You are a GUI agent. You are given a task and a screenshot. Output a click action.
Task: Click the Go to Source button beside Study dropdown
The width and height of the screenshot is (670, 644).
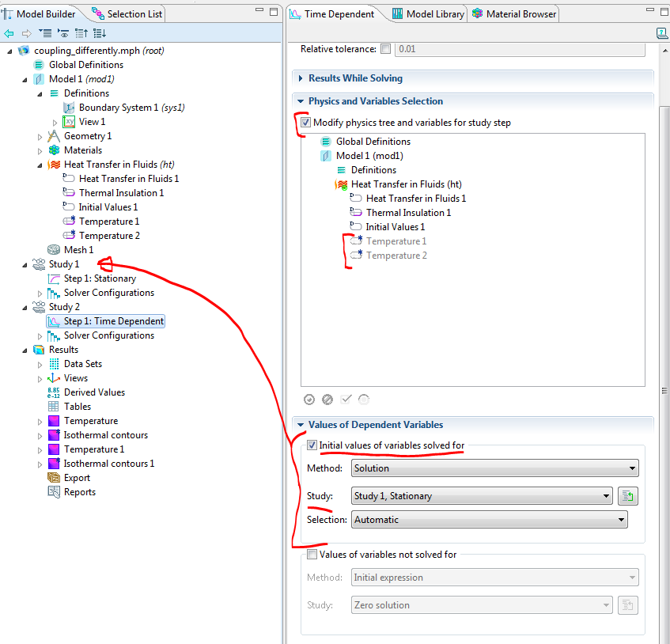(x=627, y=496)
